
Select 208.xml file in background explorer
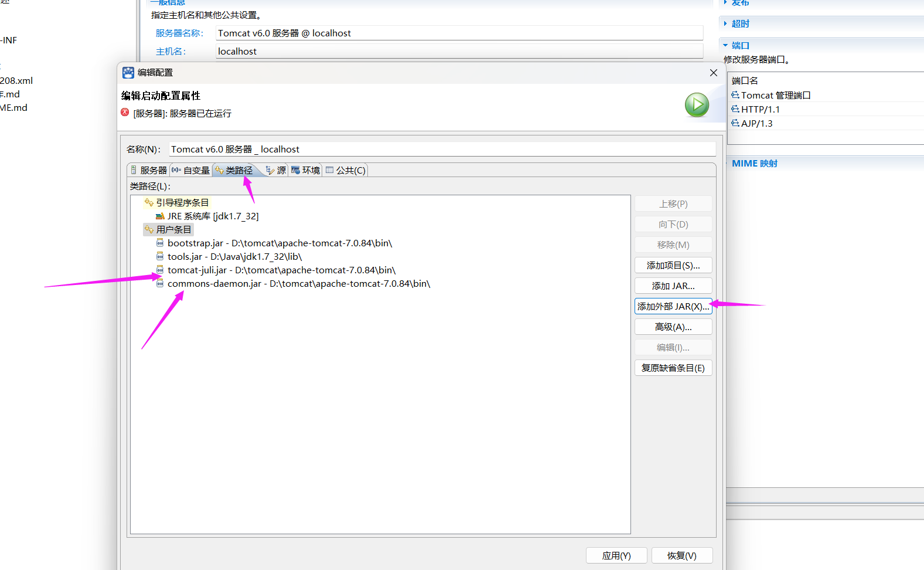pos(16,80)
